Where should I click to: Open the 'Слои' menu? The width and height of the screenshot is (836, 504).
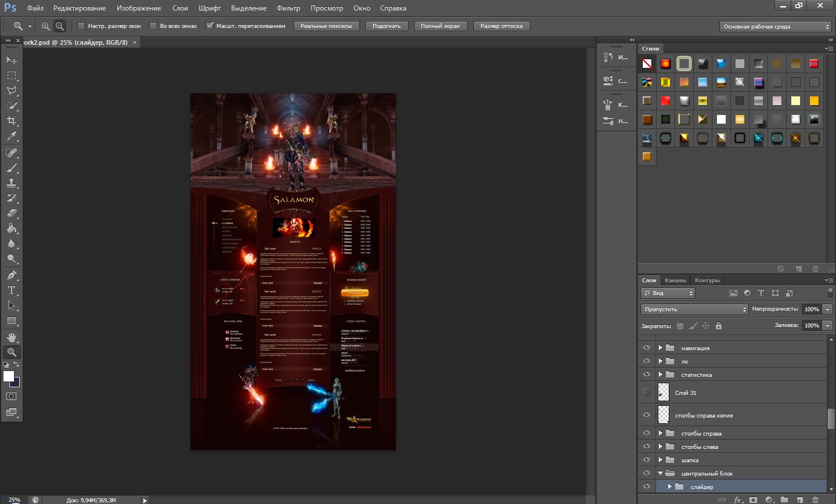[x=180, y=8]
